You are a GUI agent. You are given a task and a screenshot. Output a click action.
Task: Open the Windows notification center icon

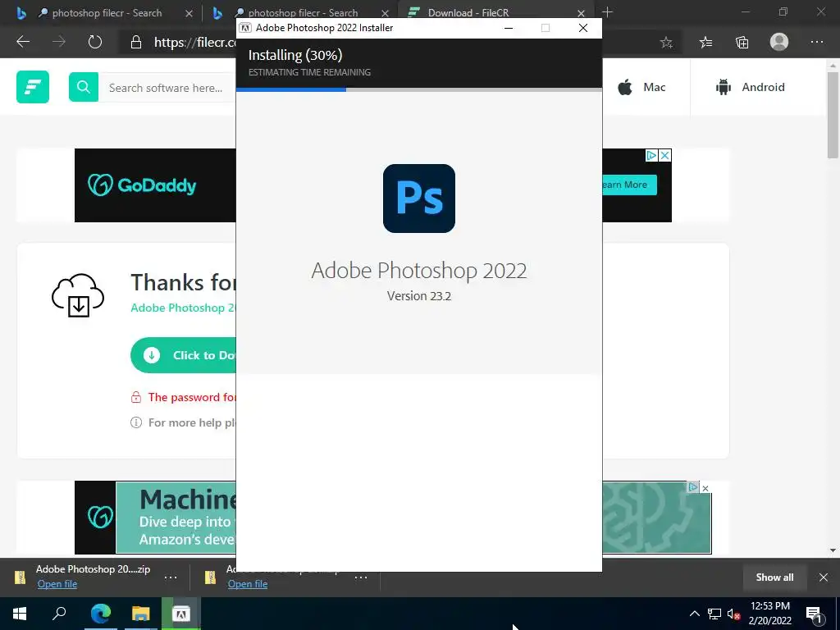tap(815, 614)
